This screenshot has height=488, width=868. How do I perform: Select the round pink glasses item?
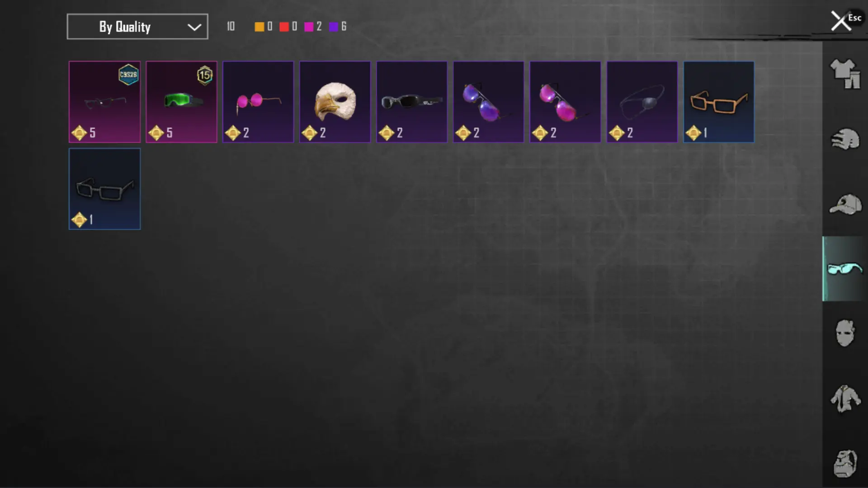258,102
